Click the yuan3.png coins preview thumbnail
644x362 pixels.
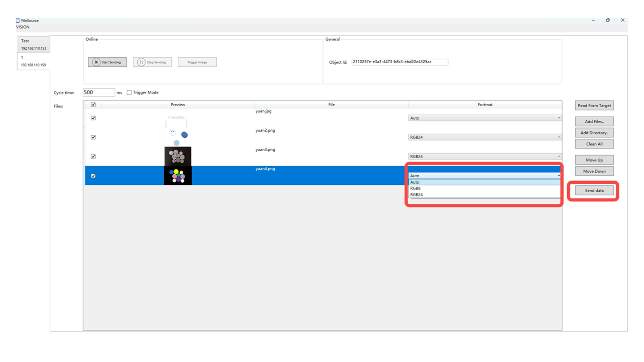(x=178, y=156)
